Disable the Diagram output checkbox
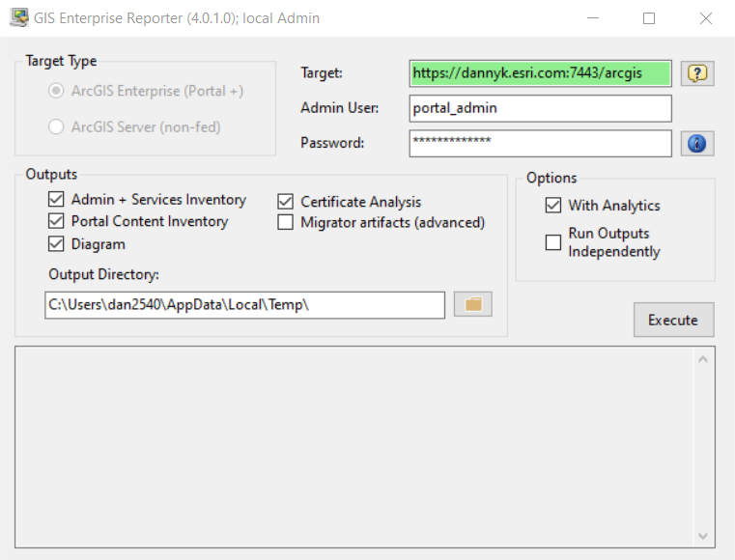Image resolution: width=735 pixels, height=560 pixels. [56, 243]
